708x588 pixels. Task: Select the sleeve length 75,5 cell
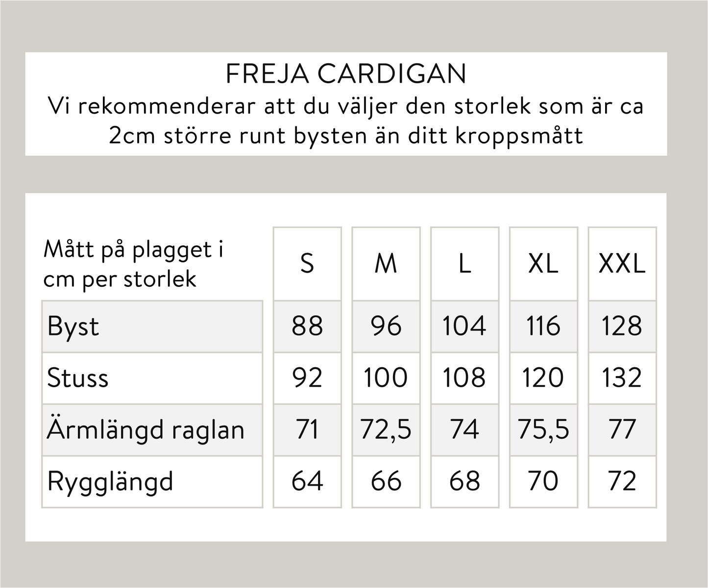(x=543, y=430)
